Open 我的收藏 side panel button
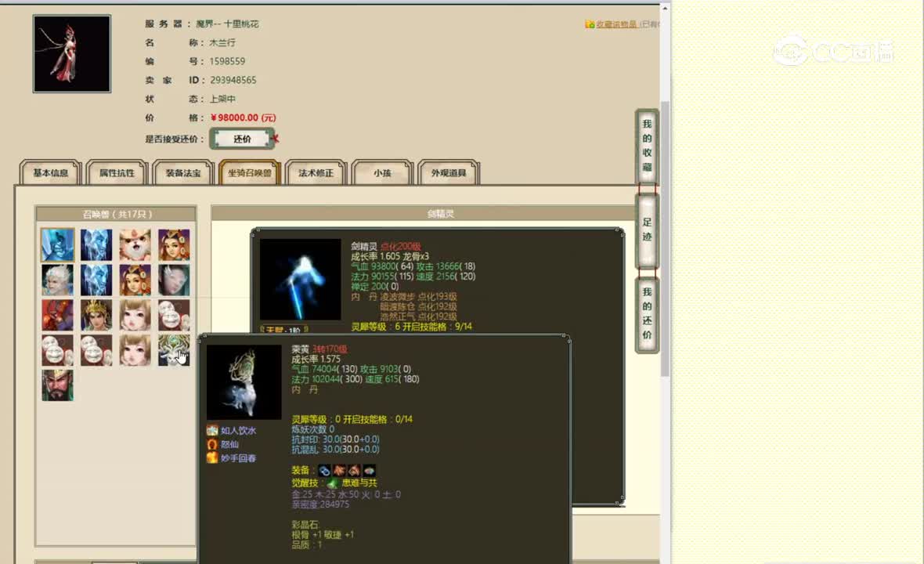924x564 pixels. (x=647, y=146)
